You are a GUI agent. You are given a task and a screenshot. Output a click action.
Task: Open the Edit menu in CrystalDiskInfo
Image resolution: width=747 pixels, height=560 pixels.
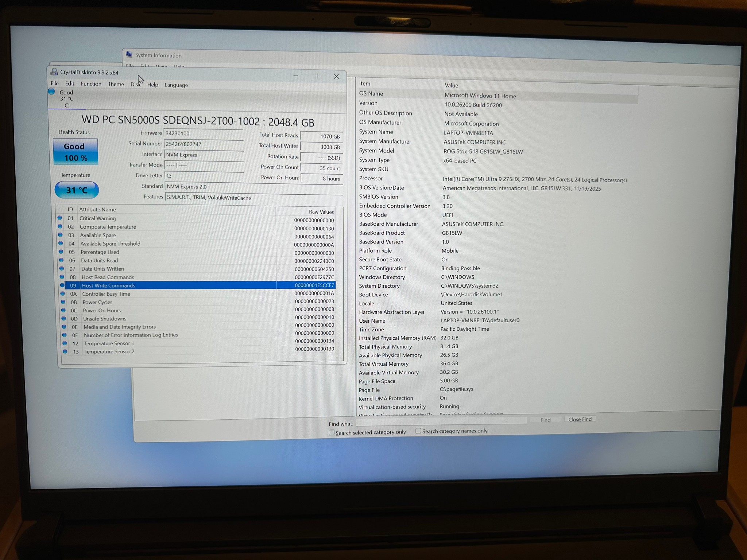point(70,83)
